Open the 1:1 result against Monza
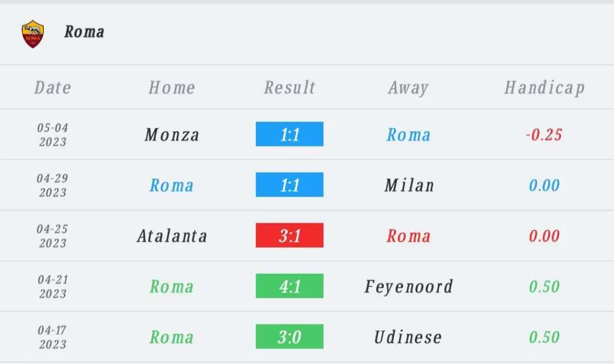 [290, 134]
